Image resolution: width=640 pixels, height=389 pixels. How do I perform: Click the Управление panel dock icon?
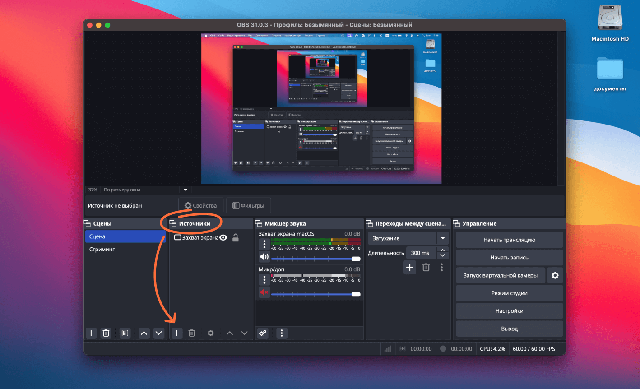point(456,223)
